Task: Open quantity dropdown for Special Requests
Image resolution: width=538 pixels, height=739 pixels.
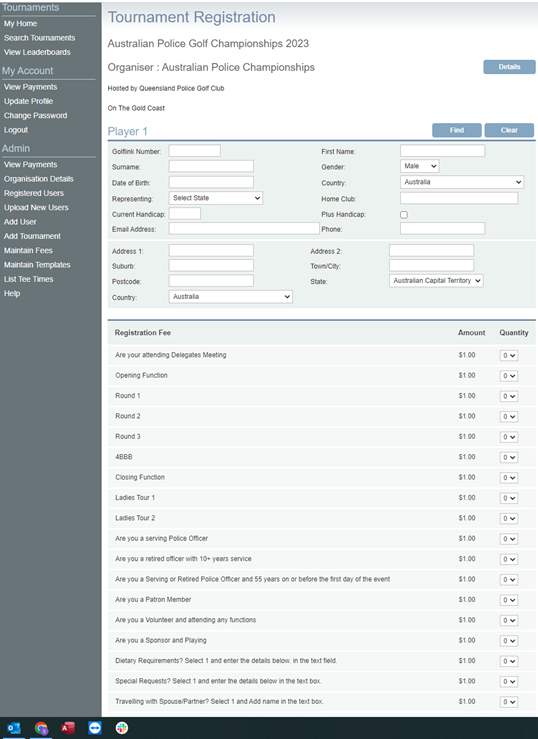Action: pyautogui.click(x=509, y=682)
